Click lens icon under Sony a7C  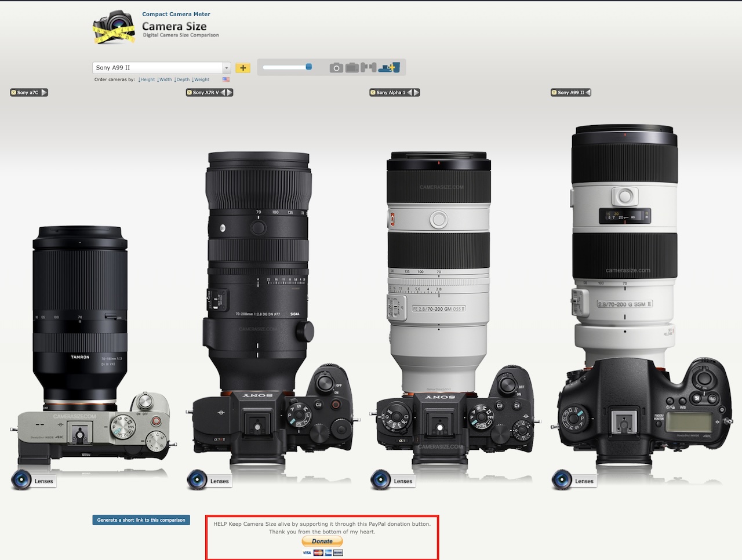(x=21, y=480)
